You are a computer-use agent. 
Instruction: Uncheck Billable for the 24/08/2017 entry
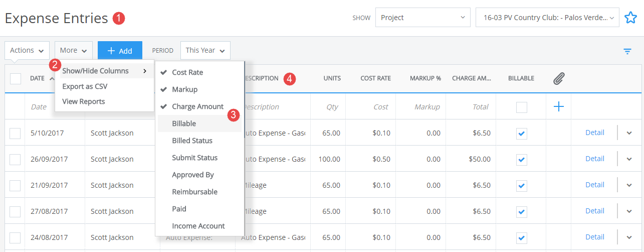pyautogui.click(x=522, y=237)
